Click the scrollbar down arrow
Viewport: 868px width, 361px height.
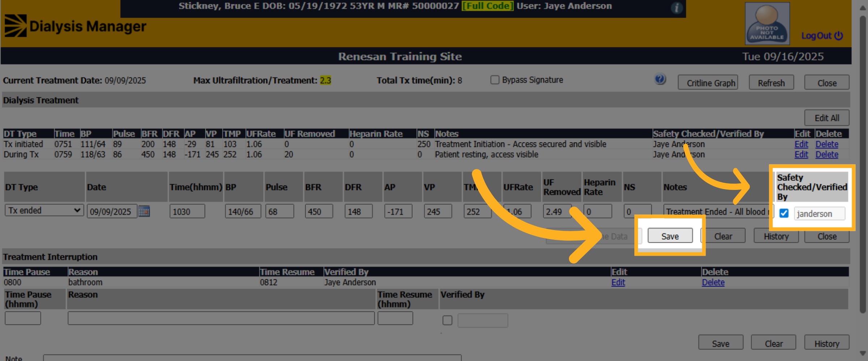tap(863, 353)
